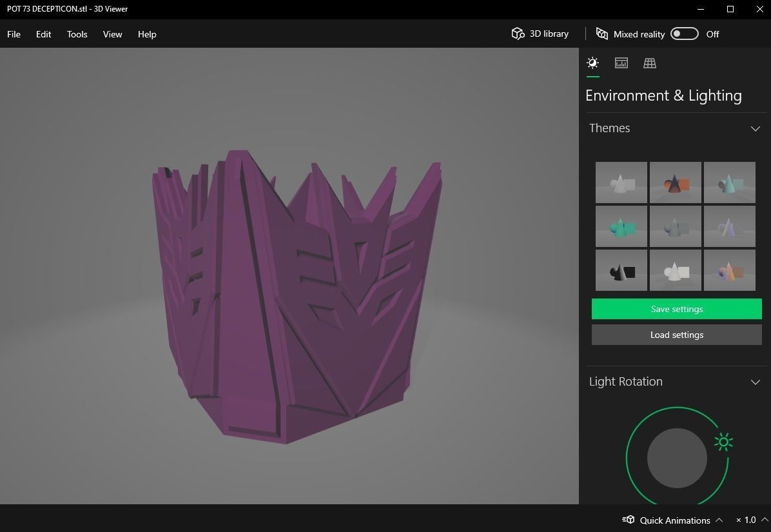Open the Environment & Lighting tab icon

tap(592, 63)
